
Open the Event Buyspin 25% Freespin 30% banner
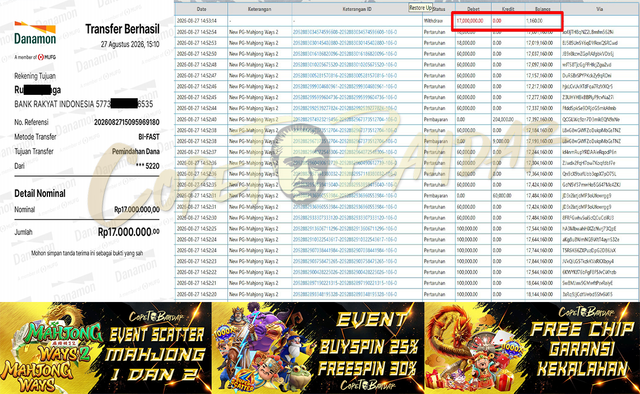click(318, 348)
